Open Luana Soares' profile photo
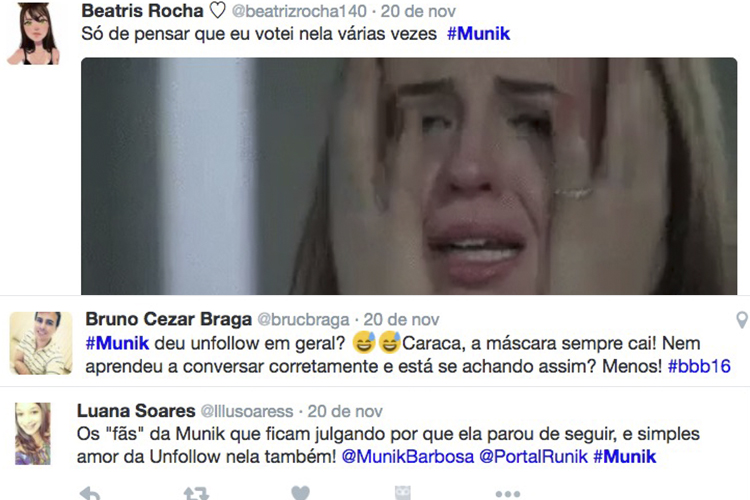750x500 pixels. [x=33, y=433]
